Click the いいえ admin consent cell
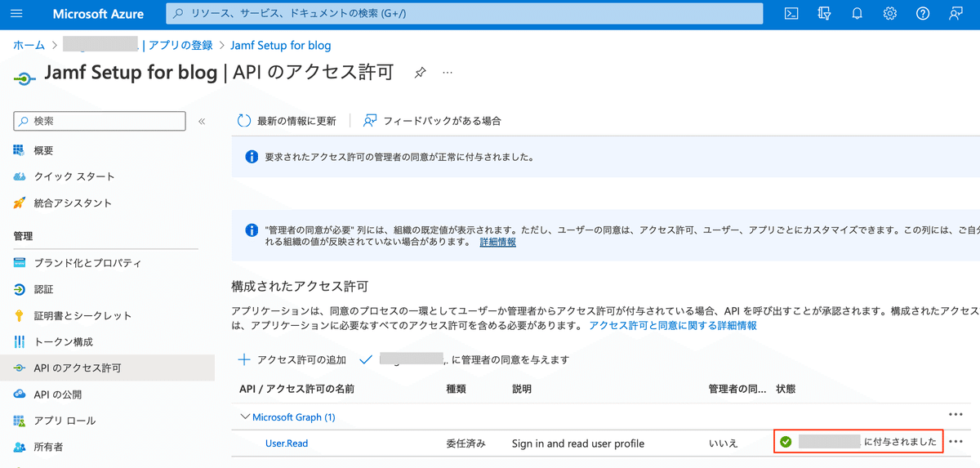 click(724, 443)
